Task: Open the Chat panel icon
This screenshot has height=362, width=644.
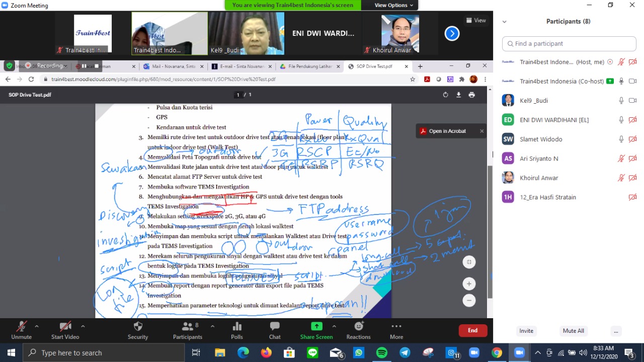Action: point(275,327)
